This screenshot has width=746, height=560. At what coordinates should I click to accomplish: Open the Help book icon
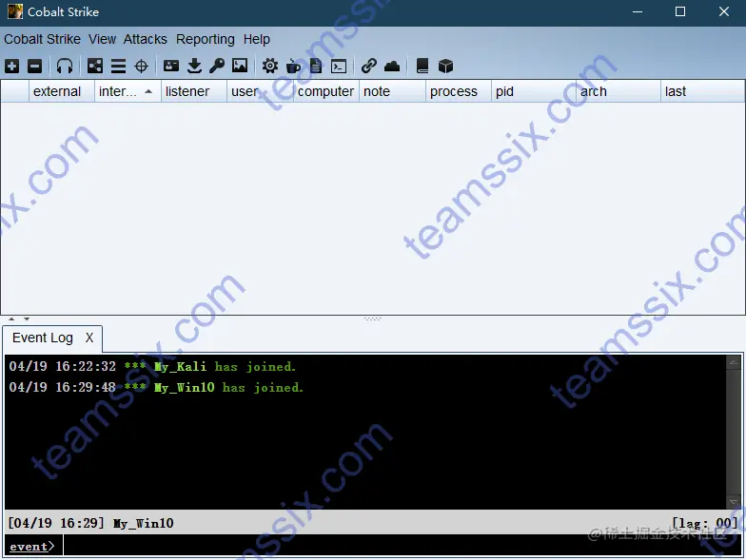[422, 67]
